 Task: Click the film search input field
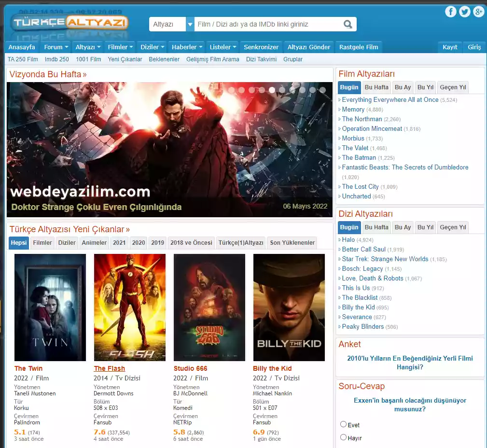(269, 24)
